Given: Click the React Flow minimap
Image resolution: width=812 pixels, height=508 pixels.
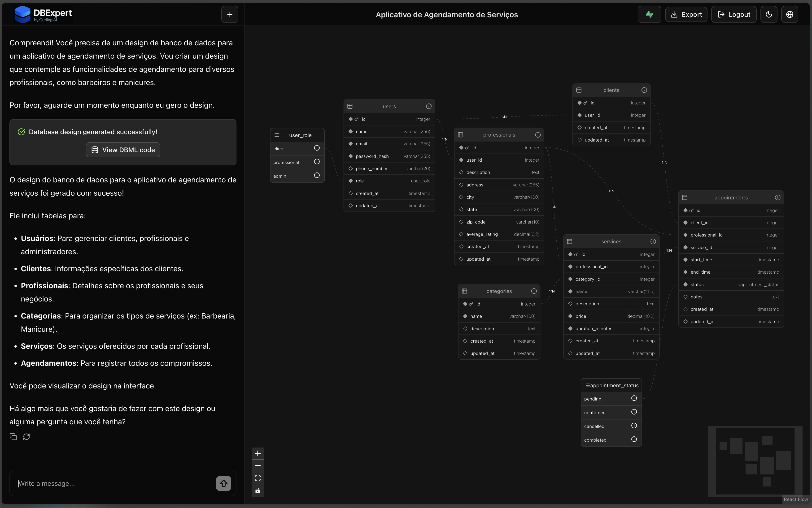Looking at the screenshot, I should [755, 461].
